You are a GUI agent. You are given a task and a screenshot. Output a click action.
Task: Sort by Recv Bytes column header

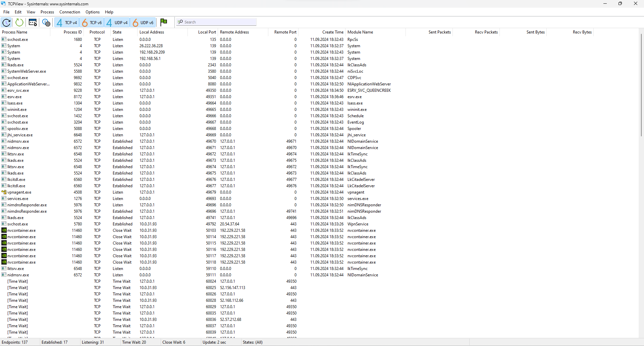[570, 32]
